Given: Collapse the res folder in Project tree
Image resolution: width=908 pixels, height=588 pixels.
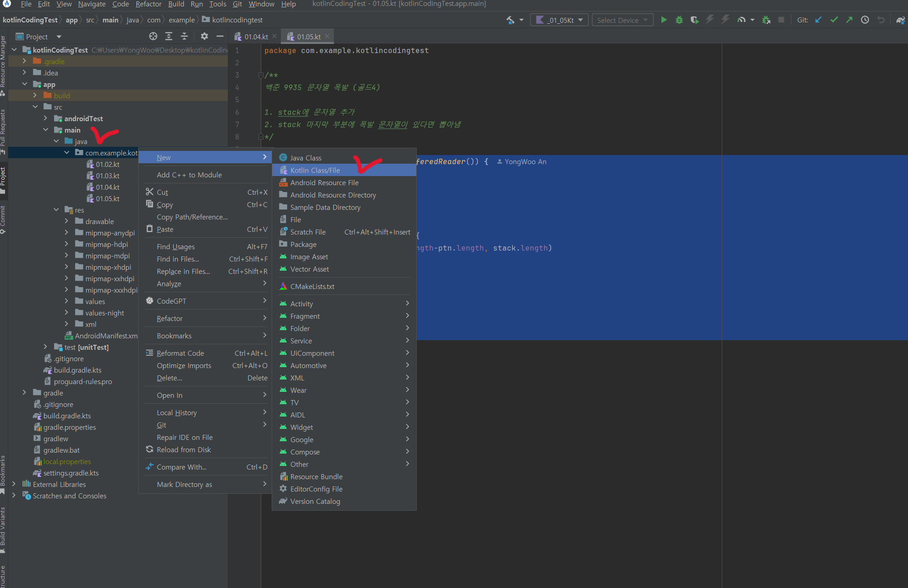Looking at the screenshot, I should coord(56,210).
